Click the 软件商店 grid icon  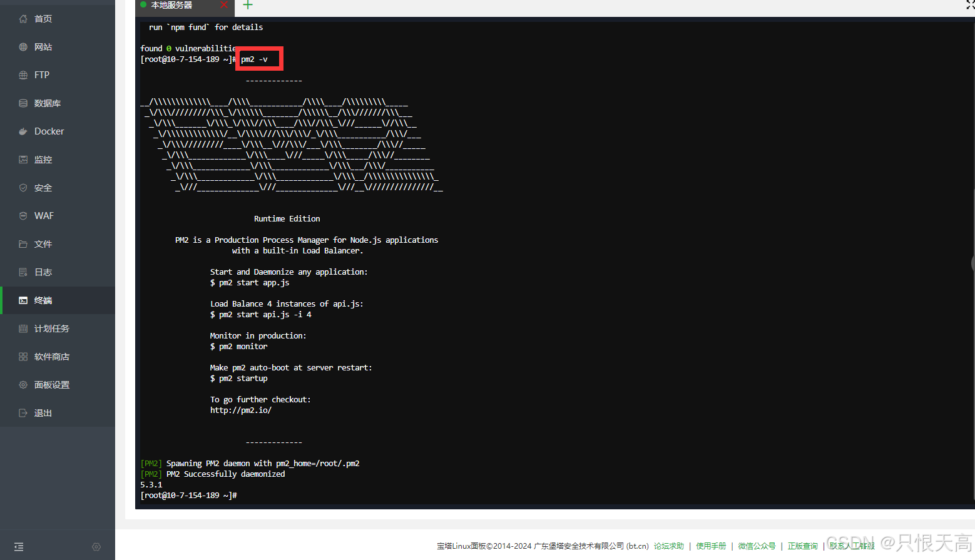[x=23, y=357]
